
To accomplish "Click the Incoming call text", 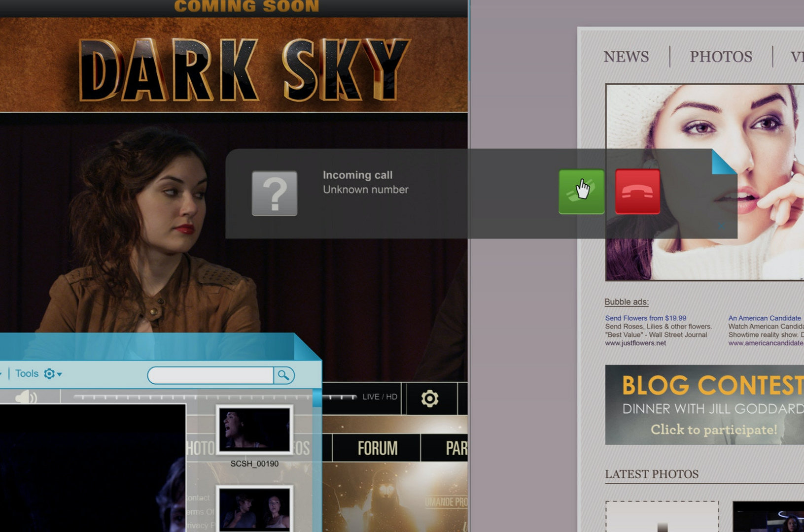I will (x=357, y=175).
